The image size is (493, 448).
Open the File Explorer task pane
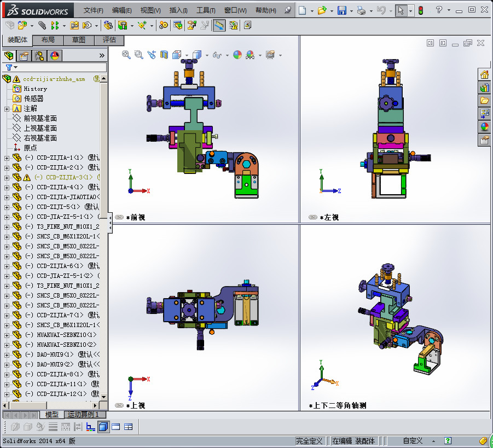click(x=484, y=101)
